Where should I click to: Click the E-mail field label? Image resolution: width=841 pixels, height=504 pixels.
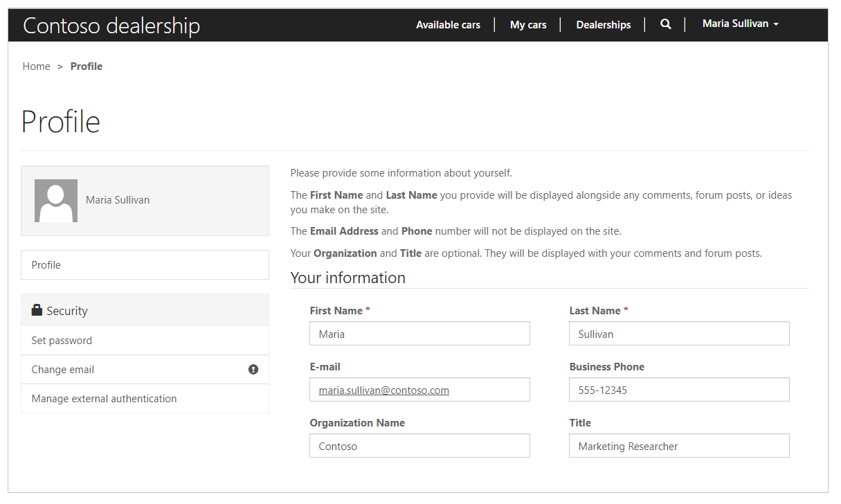325,367
